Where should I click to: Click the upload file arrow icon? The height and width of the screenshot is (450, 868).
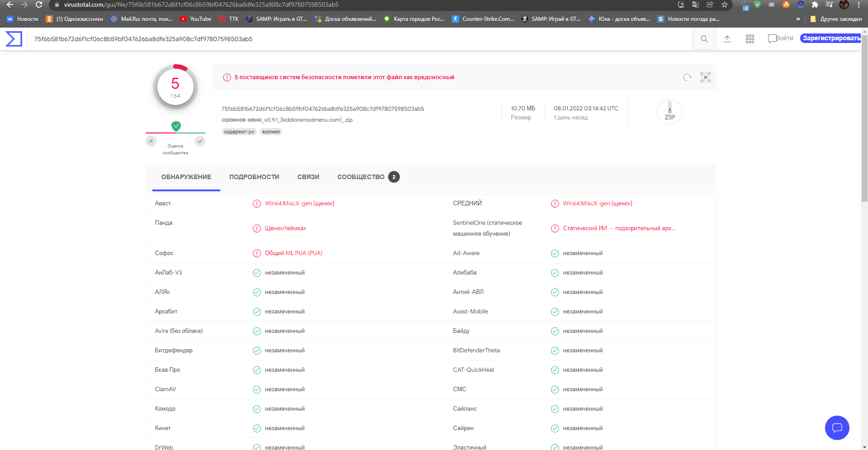(727, 39)
